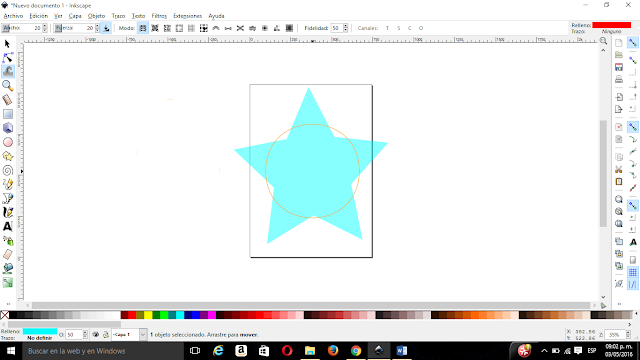This screenshot has width=640, height=360.
Task: Select the Measure ruler tool
Action: point(7,100)
